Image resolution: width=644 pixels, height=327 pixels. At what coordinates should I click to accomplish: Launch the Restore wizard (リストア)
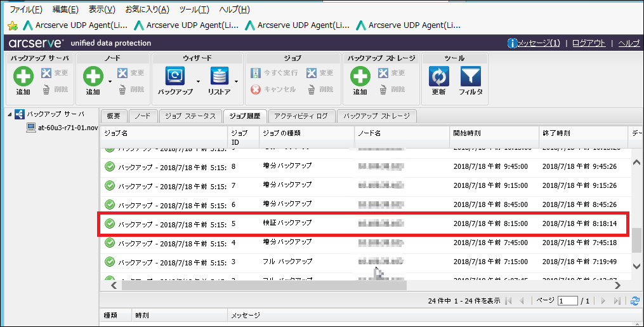point(220,81)
